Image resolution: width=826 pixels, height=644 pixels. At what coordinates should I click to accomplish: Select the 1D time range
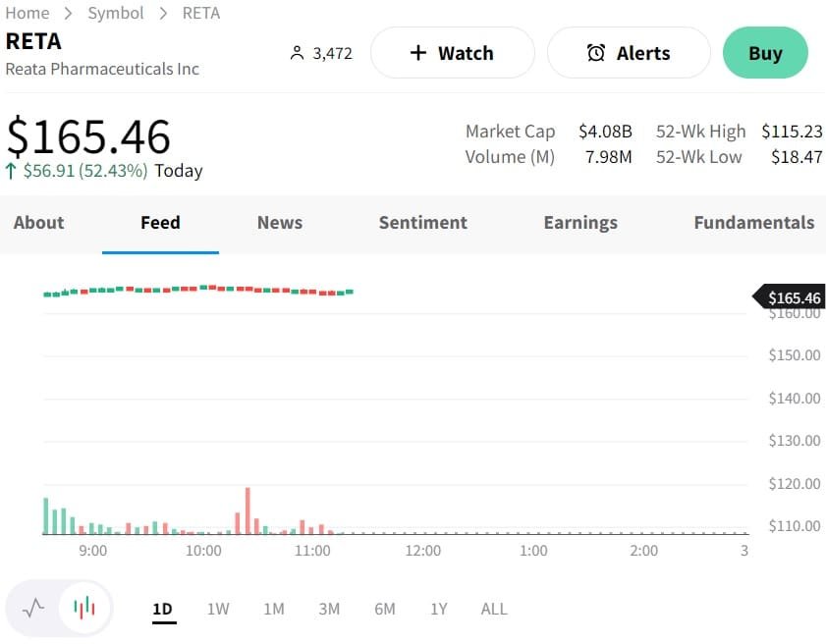pyautogui.click(x=163, y=609)
